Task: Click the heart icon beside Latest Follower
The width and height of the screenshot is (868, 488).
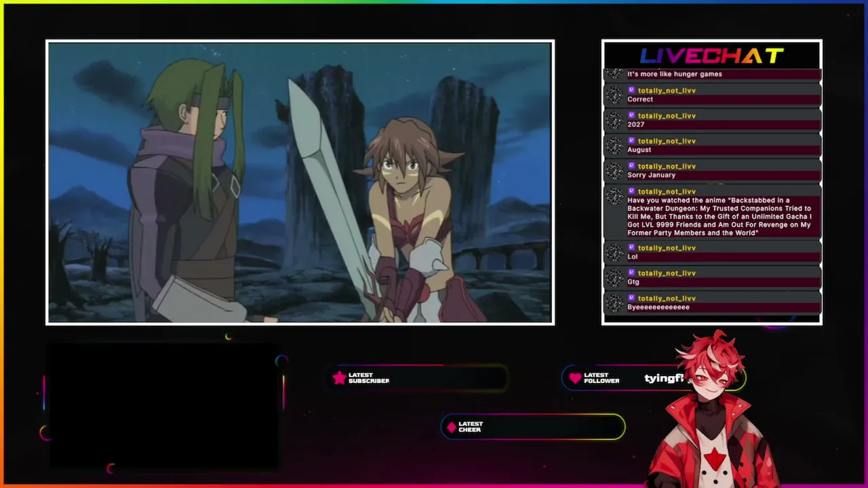Action: 575,378
